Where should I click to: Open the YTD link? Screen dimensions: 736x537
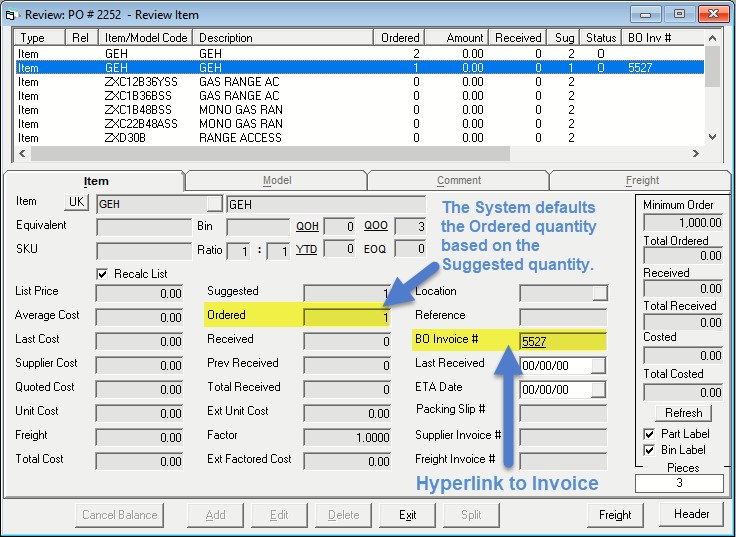[x=306, y=249]
